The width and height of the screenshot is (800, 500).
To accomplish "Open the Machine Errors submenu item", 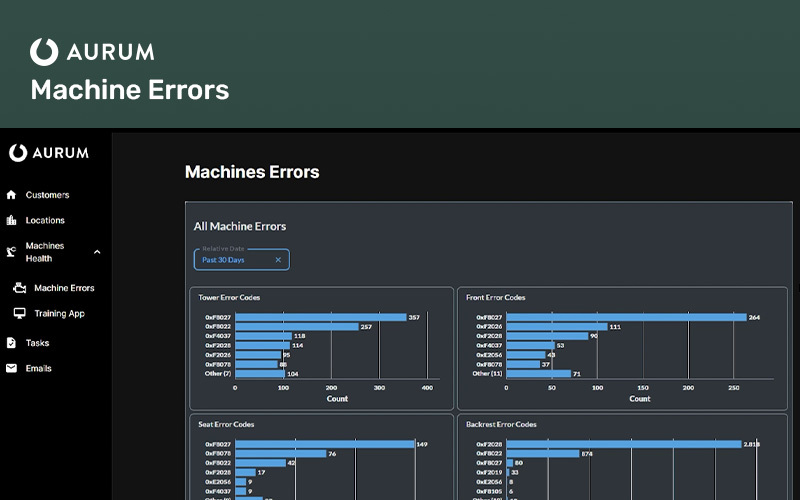I will point(64,288).
